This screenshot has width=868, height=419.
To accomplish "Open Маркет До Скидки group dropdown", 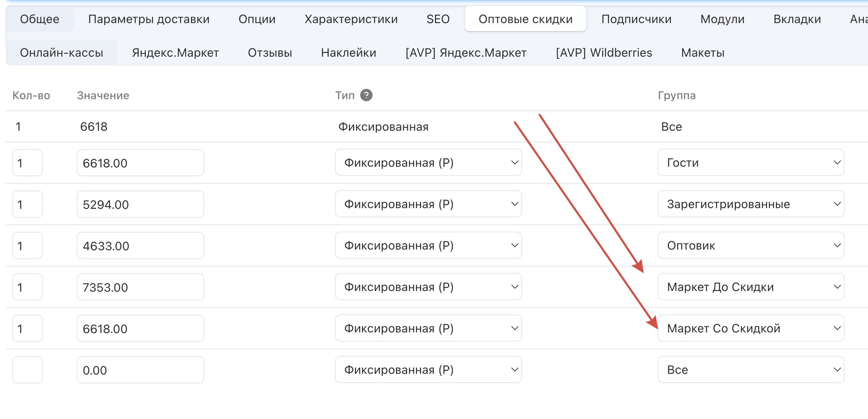I will coord(750,287).
